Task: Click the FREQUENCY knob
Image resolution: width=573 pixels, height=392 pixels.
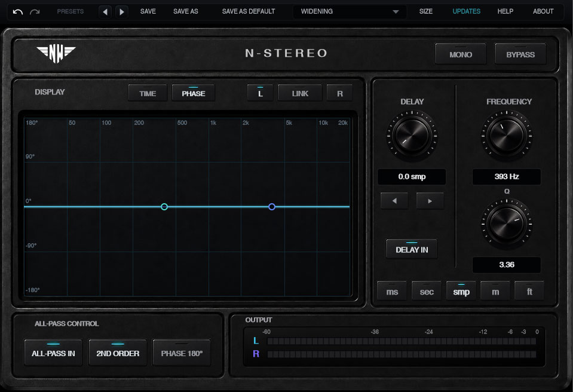Action: pyautogui.click(x=507, y=136)
